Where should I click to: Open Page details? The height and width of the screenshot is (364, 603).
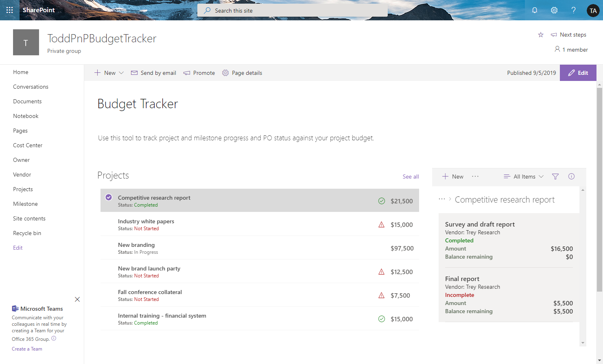point(242,73)
